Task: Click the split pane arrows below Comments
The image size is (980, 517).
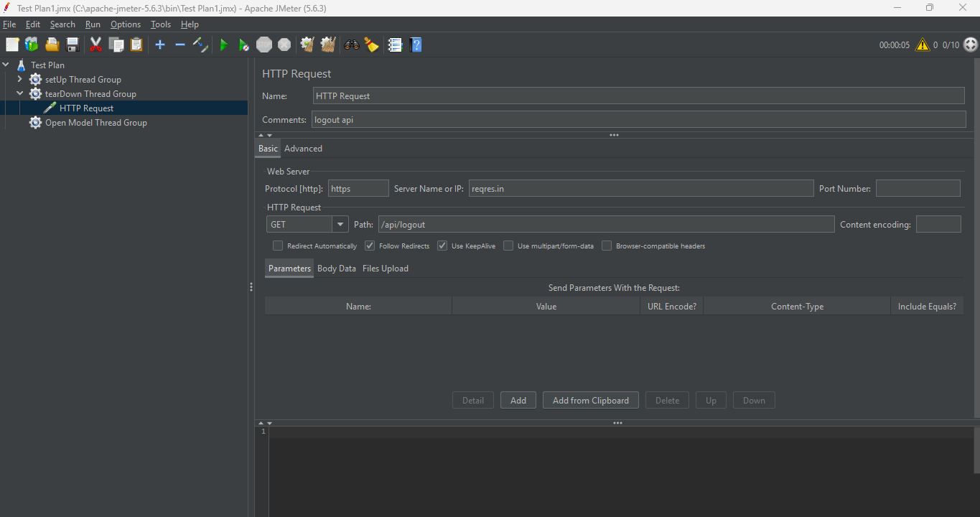Action: [265, 135]
